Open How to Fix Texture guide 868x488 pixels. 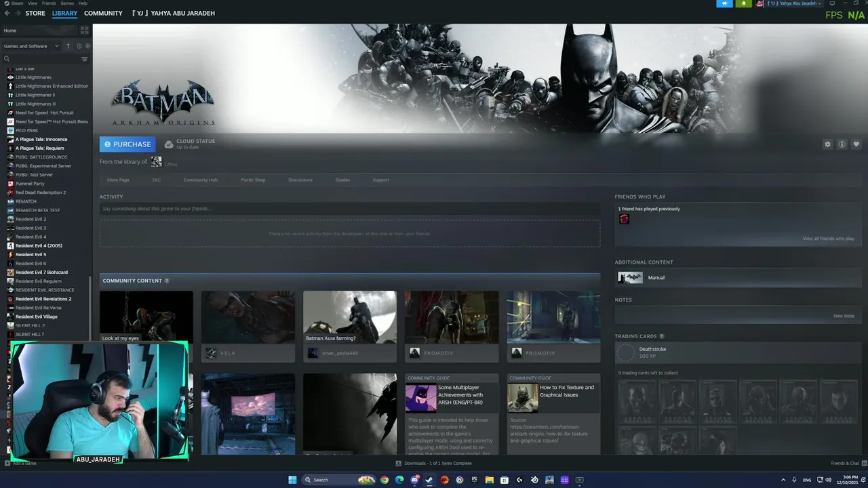pyautogui.click(x=553, y=413)
